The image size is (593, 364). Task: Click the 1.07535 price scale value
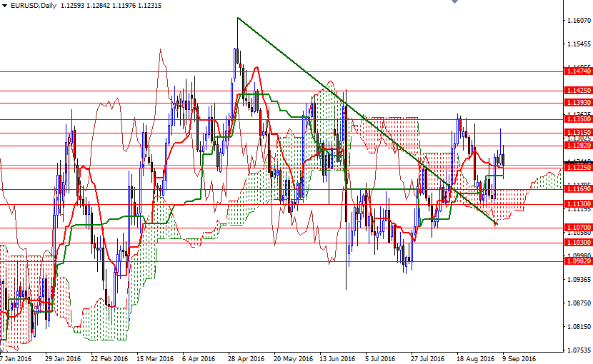tap(579, 350)
